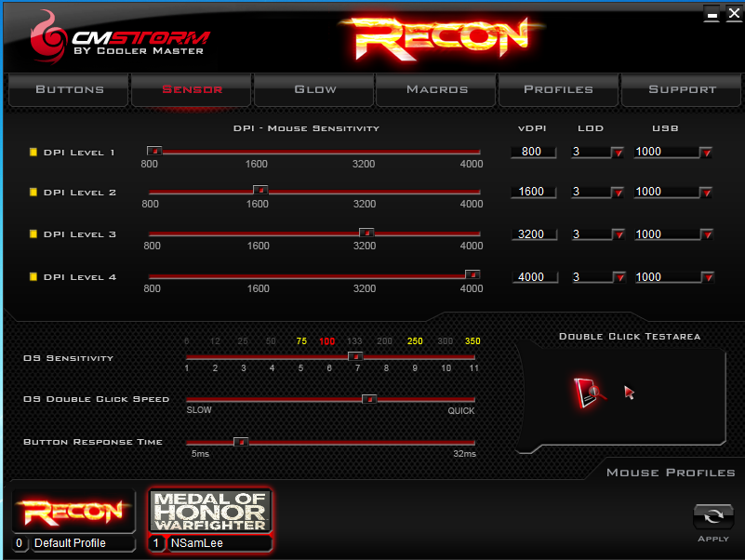Expand the LOD dropdown for DPI Level 1
Screen dimensions: 745x560
coord(618,153)
